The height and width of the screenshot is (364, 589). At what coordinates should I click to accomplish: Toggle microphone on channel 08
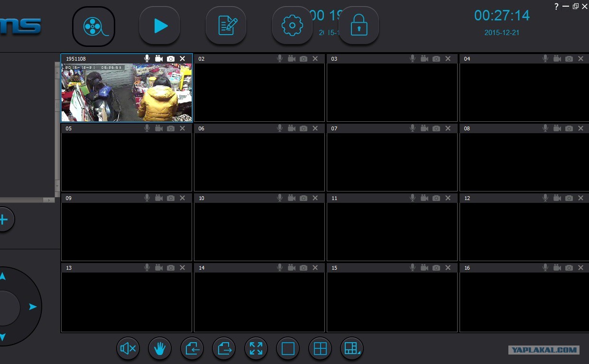click(x=545, y=128)
